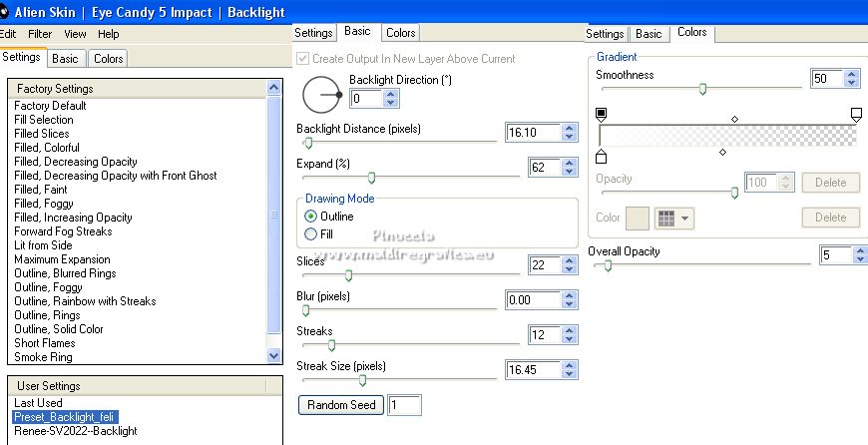Select the Preset_Backlight_feli user setting
The height and width of the screenshot is (445, 868).
65,417
